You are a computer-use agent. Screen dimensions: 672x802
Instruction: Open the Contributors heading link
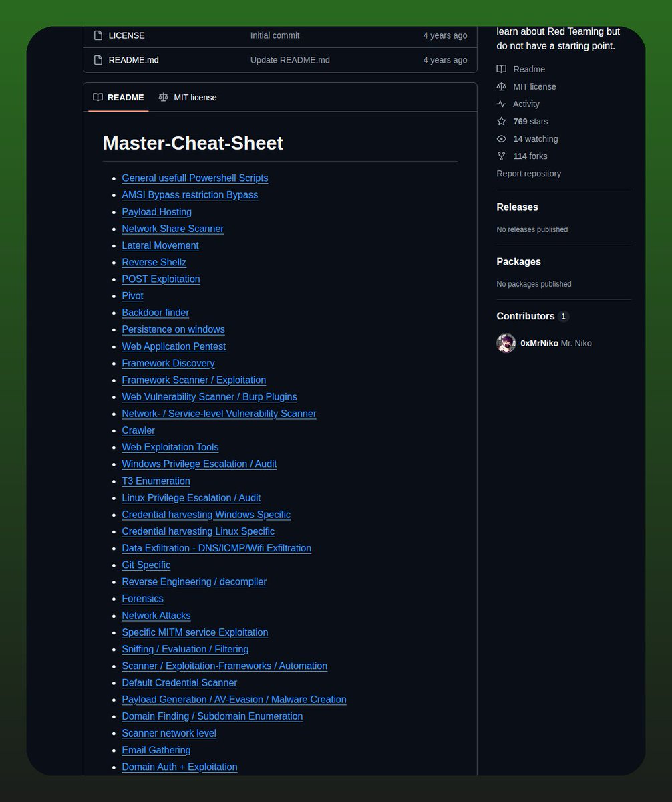[x=526, y=316]
